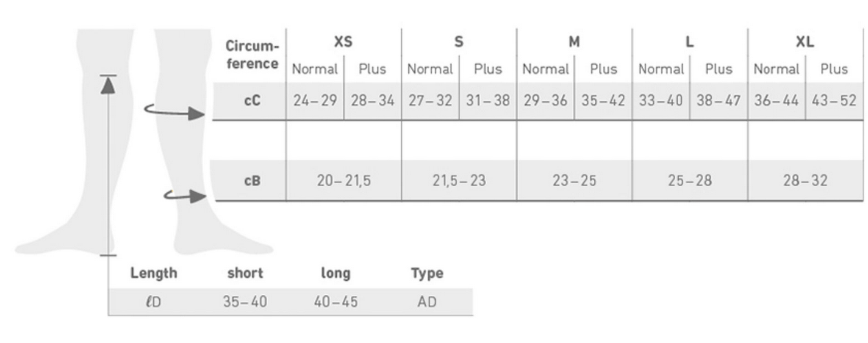
Task: Click the Circumference header label
Action: tap(252, 54)
